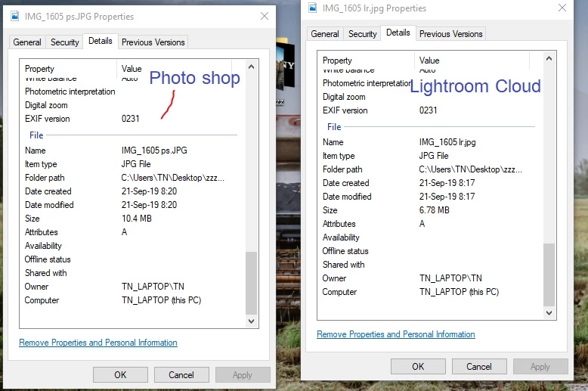Select Folder path value in lr.jpg dialog
The height and width of the screenshot is (391, 588).
[470, 169]
